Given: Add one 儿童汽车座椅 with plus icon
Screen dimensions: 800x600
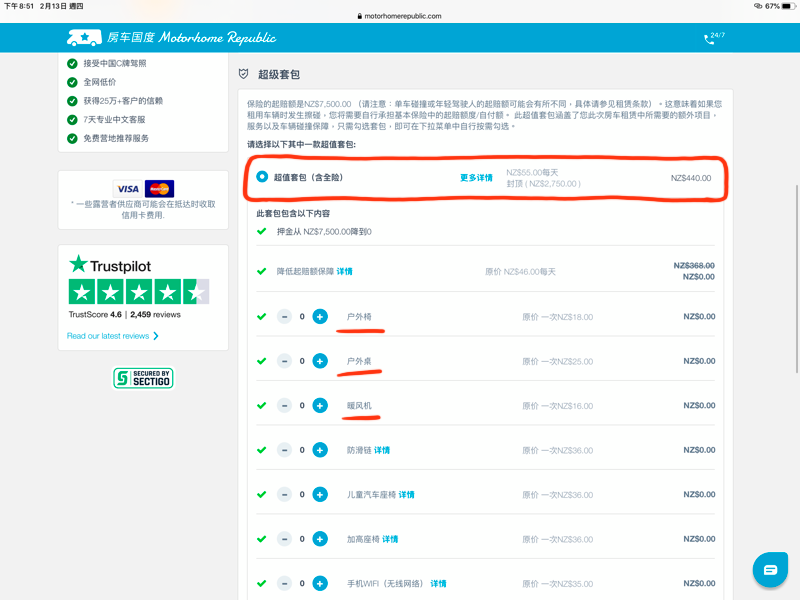Looking at the screenshot, I should click(x=320, y=494).
